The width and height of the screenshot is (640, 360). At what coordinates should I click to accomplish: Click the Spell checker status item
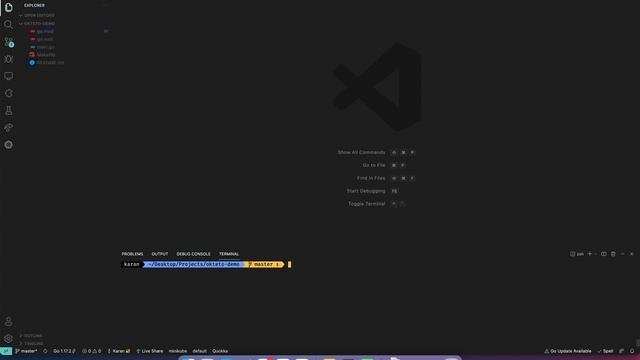pyautogui.click(x=605, y=351)
